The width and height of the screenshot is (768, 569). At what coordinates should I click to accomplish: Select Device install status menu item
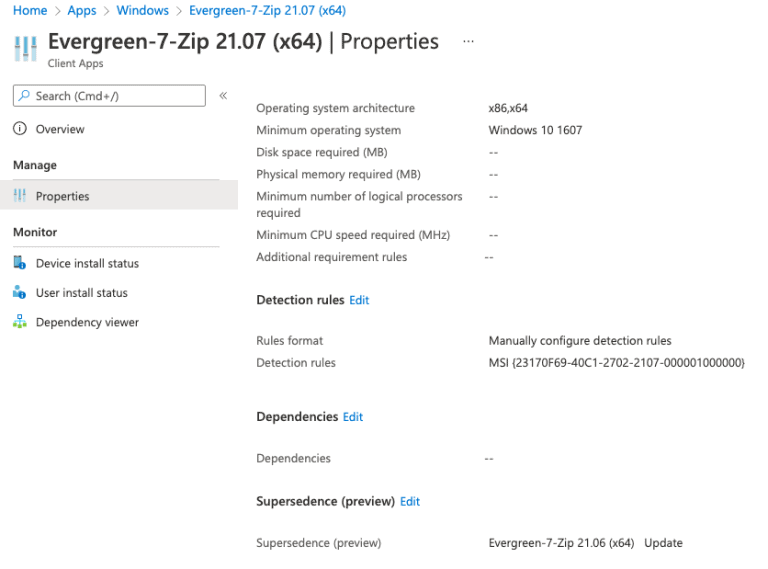click(87, 263)
